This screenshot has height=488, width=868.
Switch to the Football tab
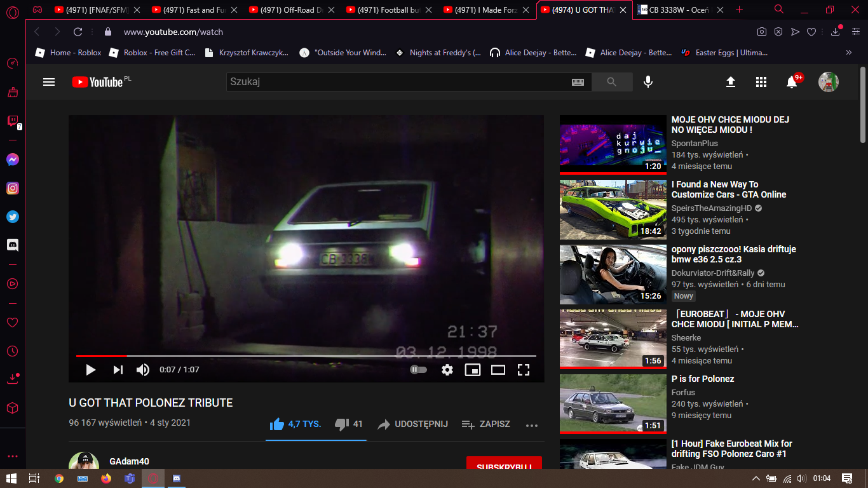pyautogui.click(x=388, y=10)
